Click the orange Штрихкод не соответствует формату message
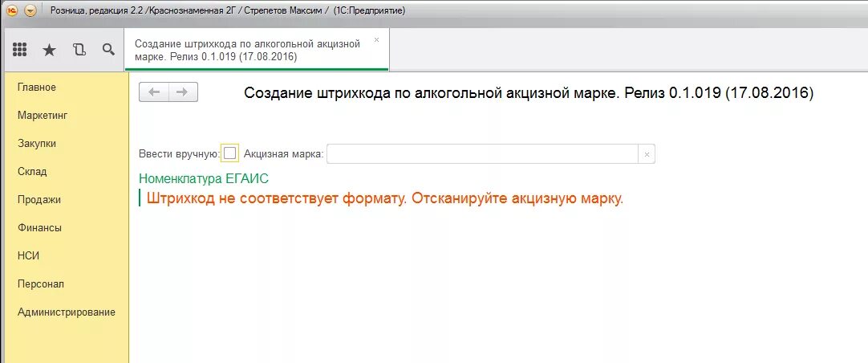 coord(385,198)
